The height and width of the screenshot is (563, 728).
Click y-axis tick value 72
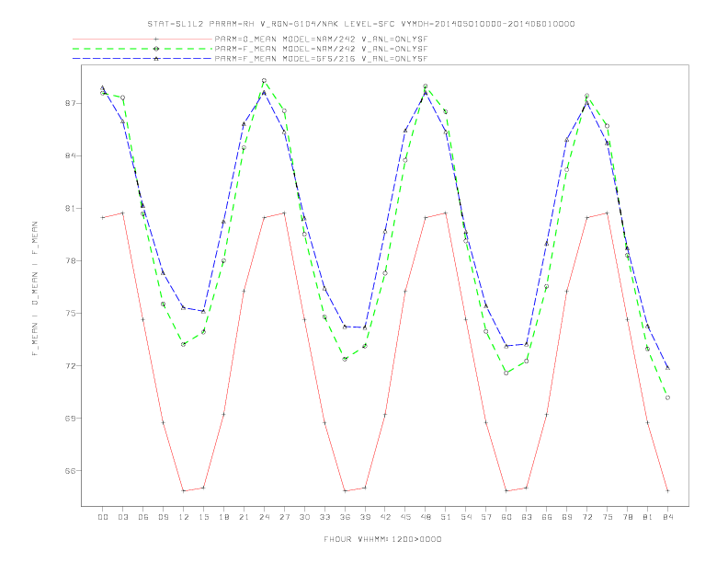(x=70, y=365)
